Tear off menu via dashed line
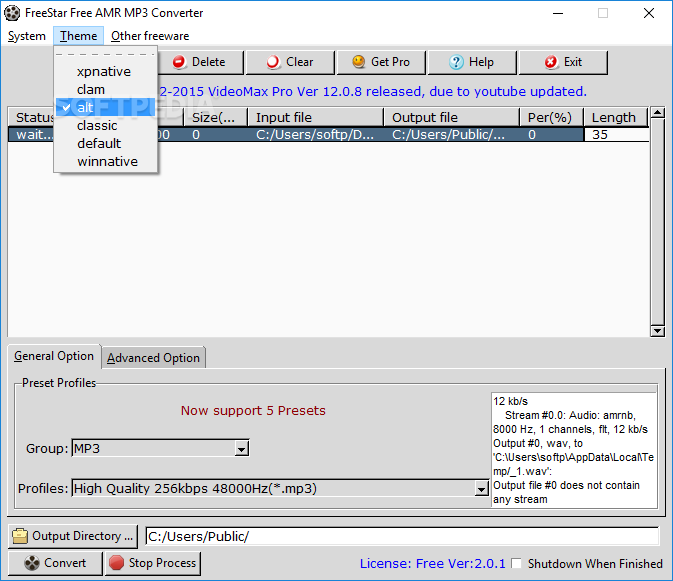This screenshot has height=581, width=673. pos(105,54)
